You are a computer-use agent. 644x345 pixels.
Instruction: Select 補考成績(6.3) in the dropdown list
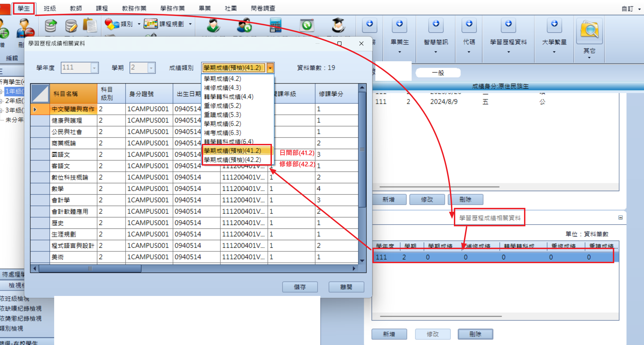pos(238,133)
